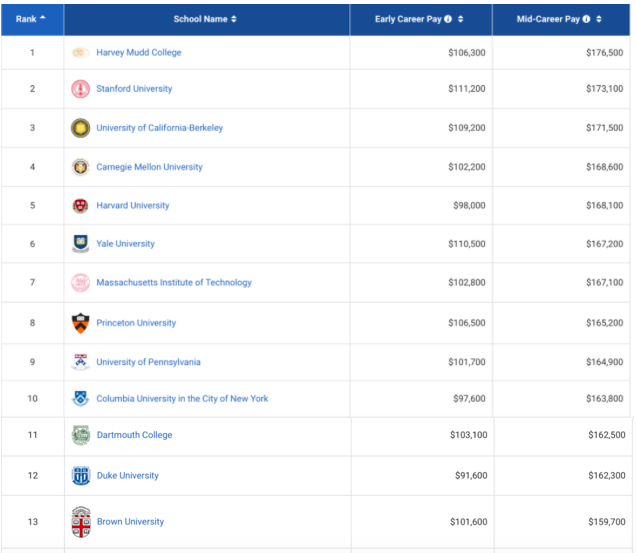
Task: Open the Stanford University link
Action: pyautogui.click(x=134, y=89)
